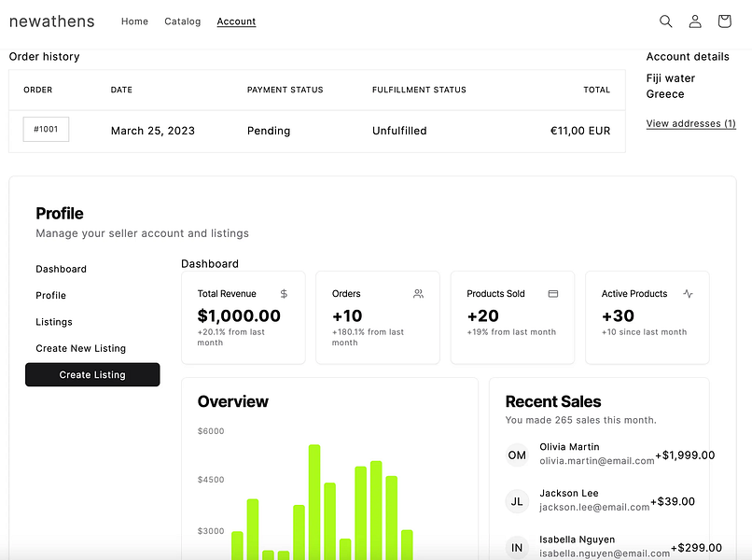Click 'Manage your seller account and listings'
This screenshot has width=752, height=560.
142,233
